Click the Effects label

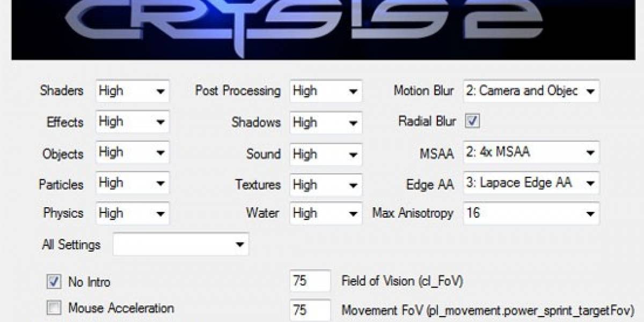(65, 122)
